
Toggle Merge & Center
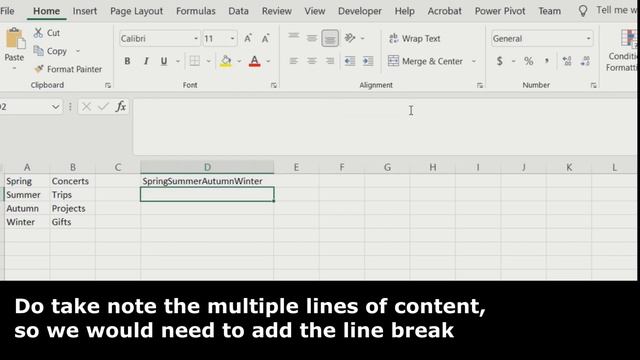click(425, 61)
